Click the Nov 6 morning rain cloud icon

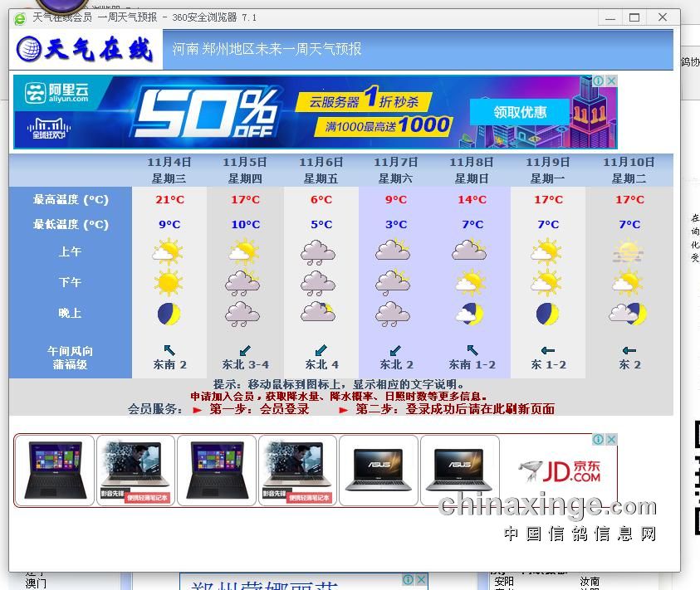pos(318,252)
